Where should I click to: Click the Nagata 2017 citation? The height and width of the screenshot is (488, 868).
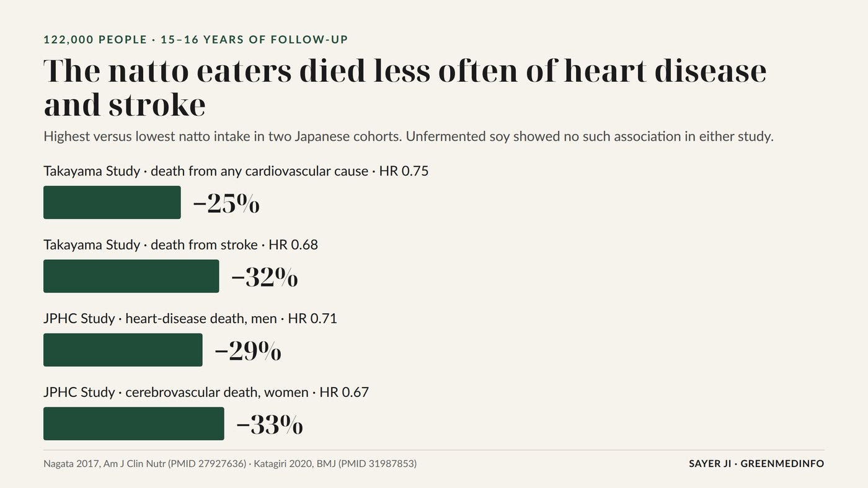point(144,464)
